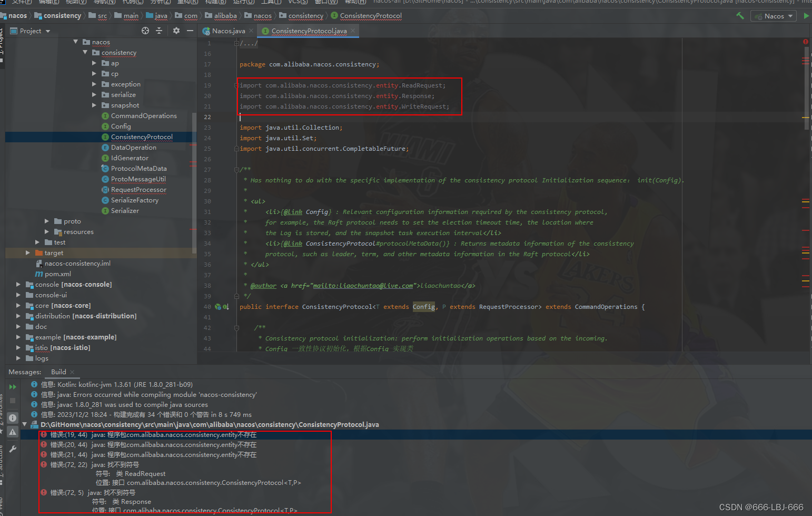Toggle the fold marker on line 1
The image size is (812, 516).
[236, 43]
